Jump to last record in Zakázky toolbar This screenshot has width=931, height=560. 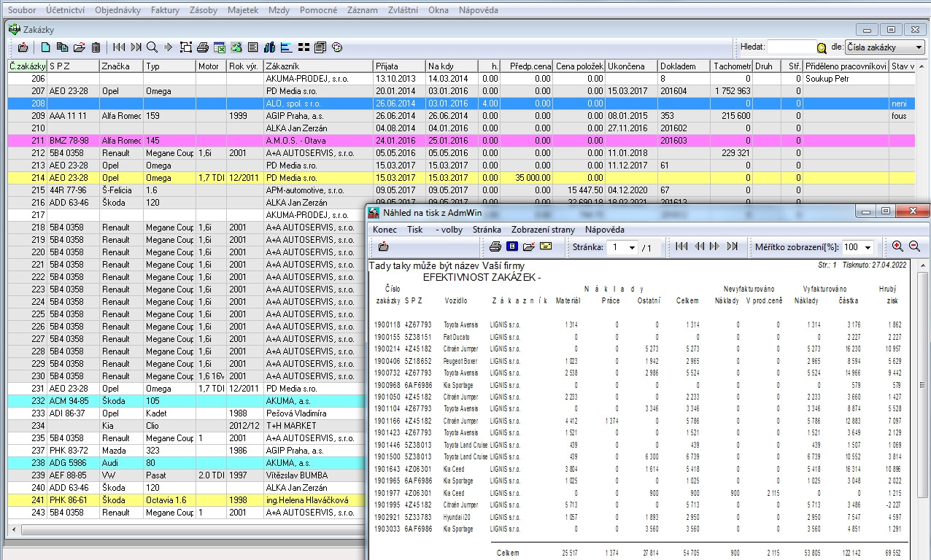coord(136,47)
